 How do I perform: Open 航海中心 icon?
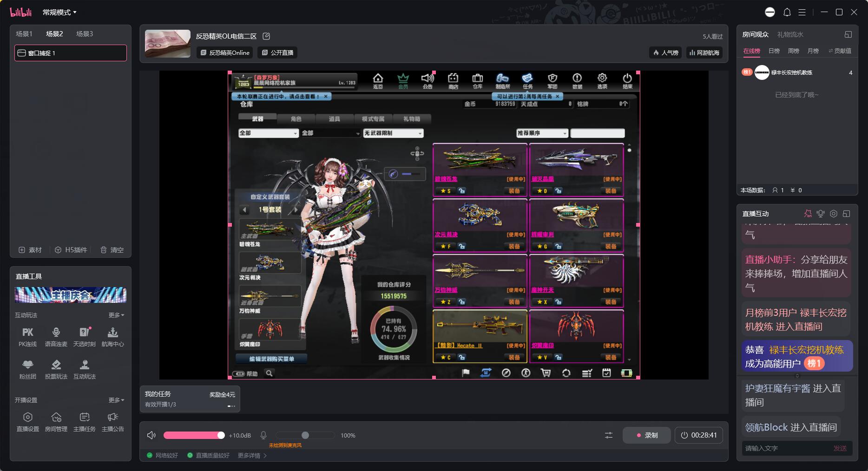pyautogui.click(x=112, y=337)
